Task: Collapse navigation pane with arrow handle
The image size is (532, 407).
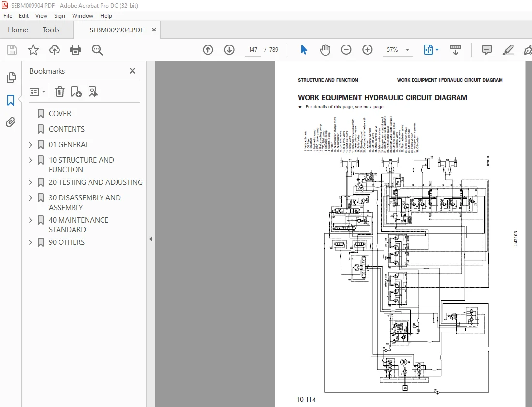Action: point(150,239)
